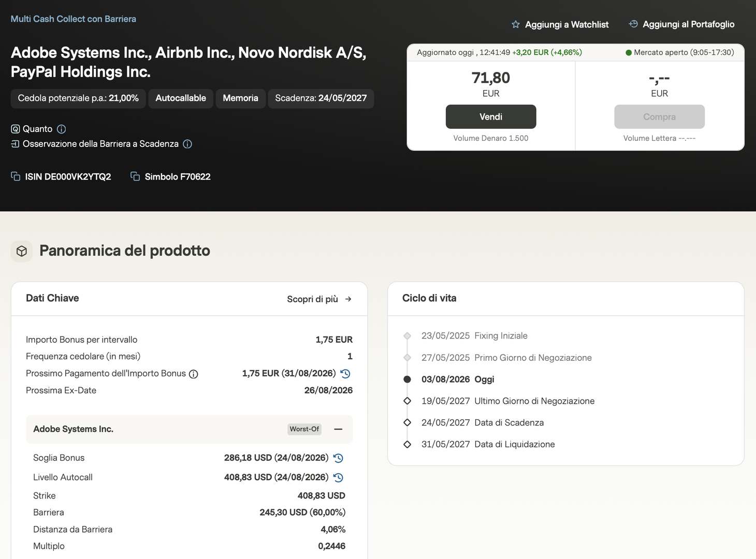Viewport: 756px width, 559px height.
Task: Show history for Prossimo Pagamento bonus
Action: pos(345,374)
